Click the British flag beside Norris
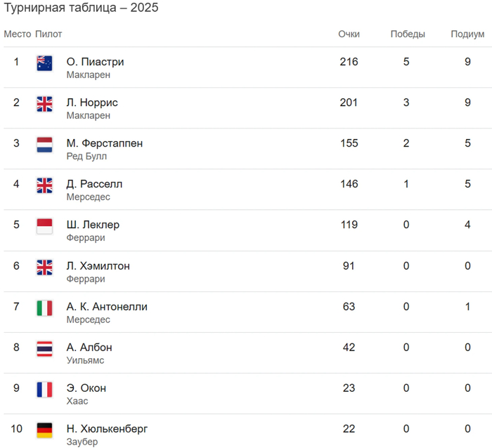Image resolution: width=492 pixels, height=448 pixels. click(44, 104)
